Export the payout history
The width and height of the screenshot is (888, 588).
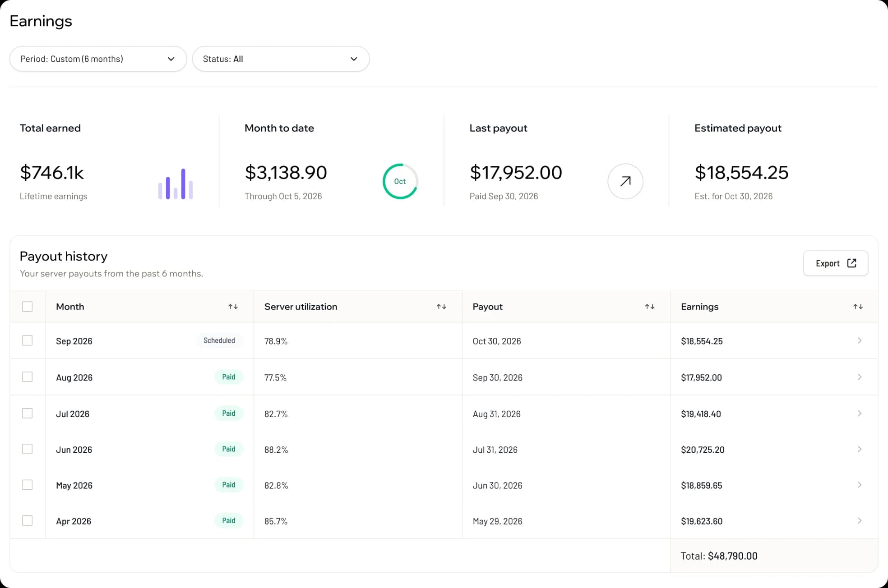click(835, 263)
